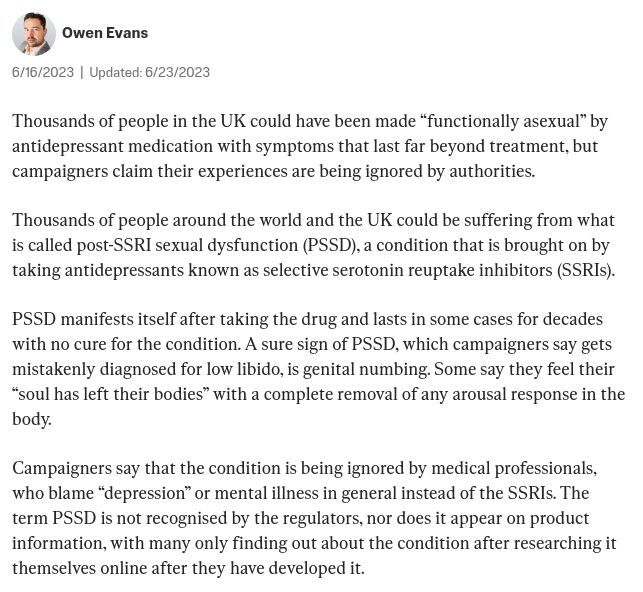
Task: Click the final line "themselves online after they have developed it"
Action: click(x=188, y=568)
